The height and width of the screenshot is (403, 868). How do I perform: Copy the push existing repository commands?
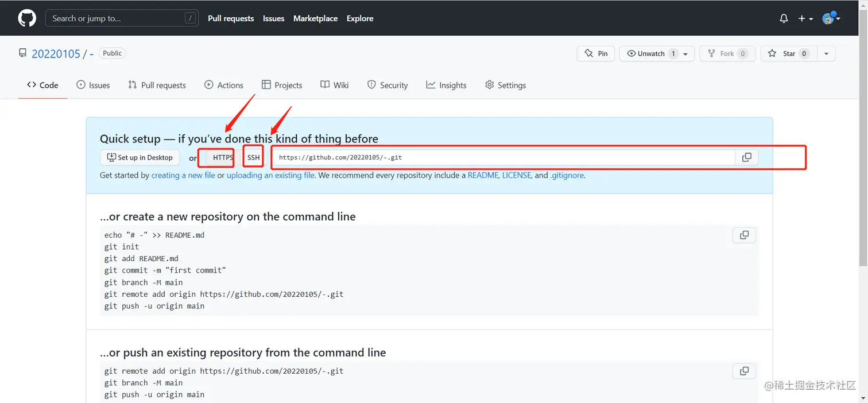tap(744, 371)
